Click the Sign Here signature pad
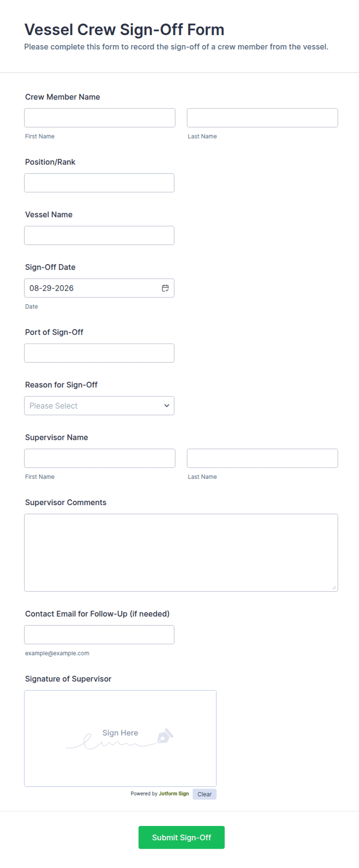This screenshot has width=359, height=868. 120,738
